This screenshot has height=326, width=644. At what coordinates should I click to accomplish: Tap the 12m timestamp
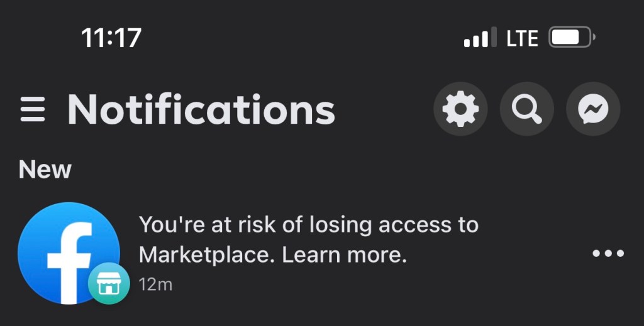tap(155, 285)
